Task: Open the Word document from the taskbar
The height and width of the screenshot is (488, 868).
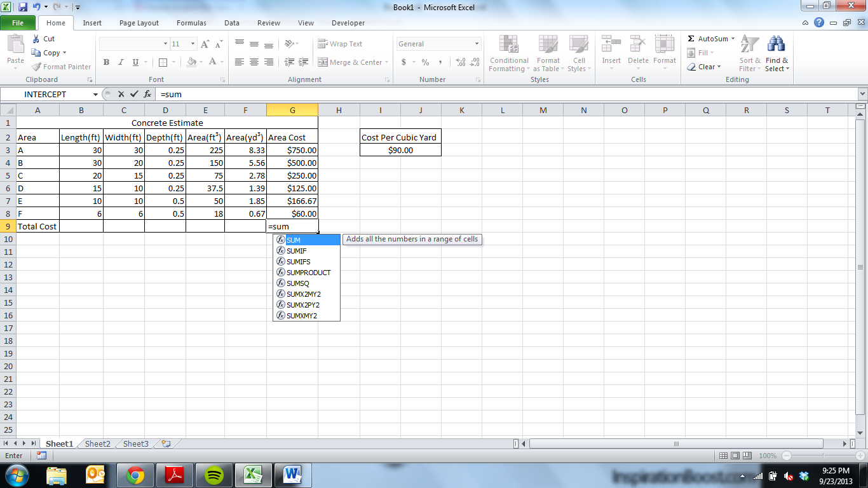Action: pos(293,473)
